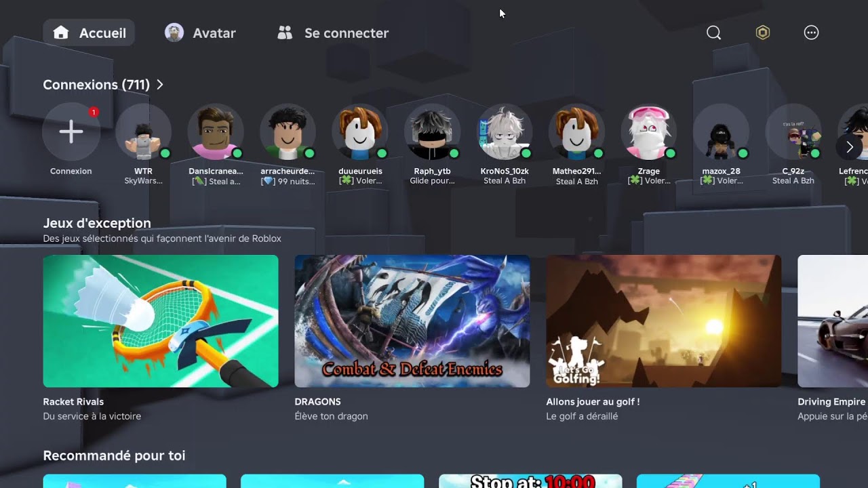Open Raph_ytb's avatar

433,131
